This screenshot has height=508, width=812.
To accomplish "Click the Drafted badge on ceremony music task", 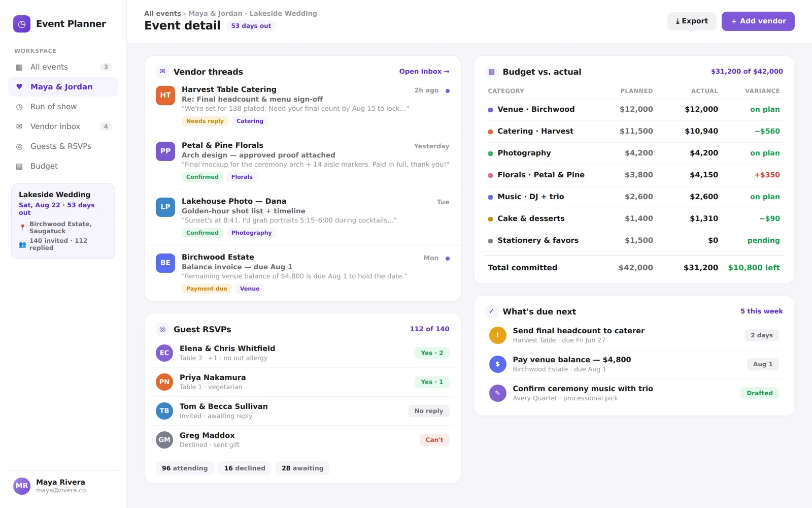I will click(x=760, y=393).
